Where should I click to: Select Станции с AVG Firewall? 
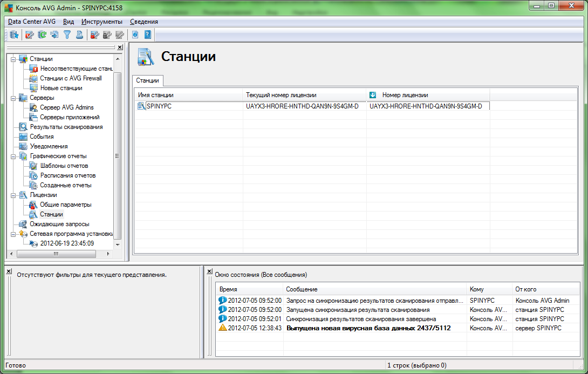[71, 78]
